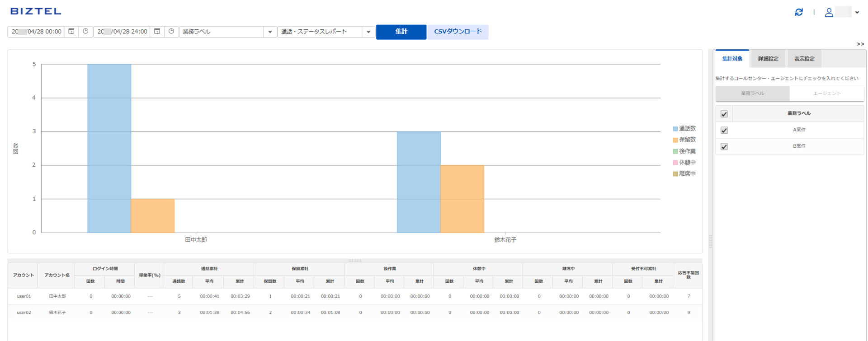Screen dimensions: 868x341
Task: Click the 00:04:56 call total cell
Action: pos(240,313)
